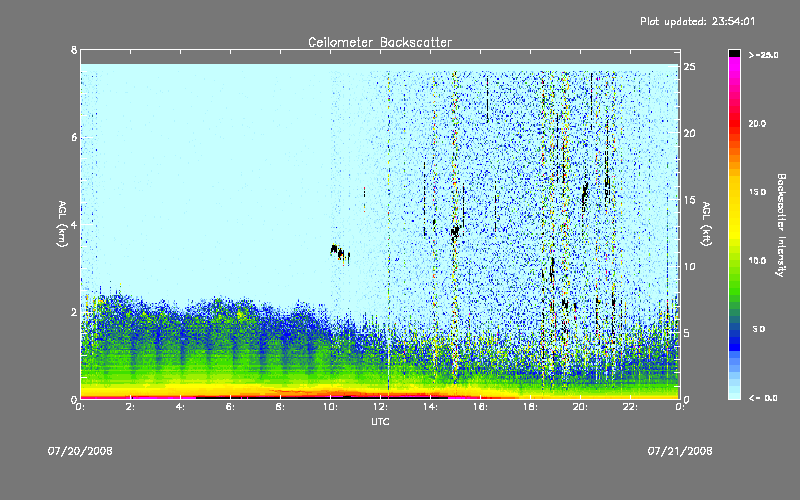Click the 20 kft tick label on right axis

coord(690,133)
